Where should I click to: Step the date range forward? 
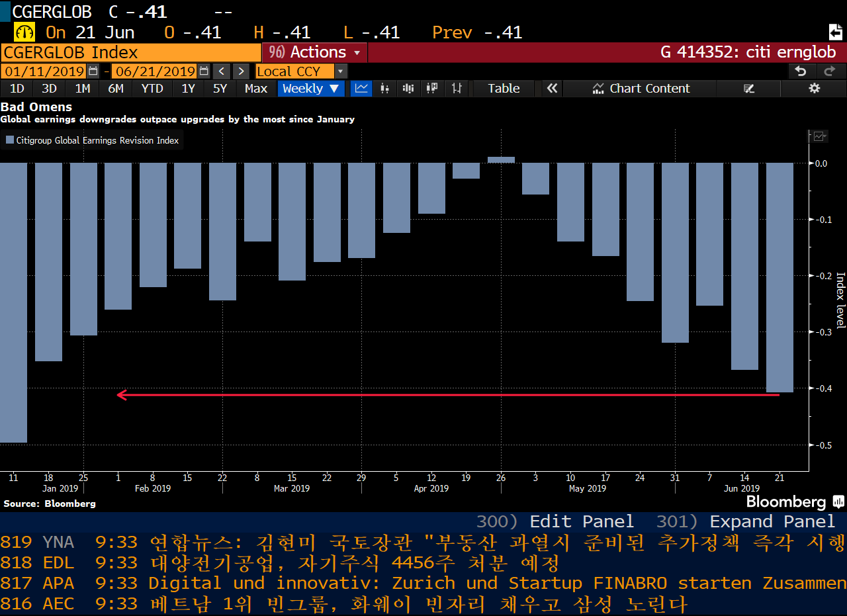(241, 71)
